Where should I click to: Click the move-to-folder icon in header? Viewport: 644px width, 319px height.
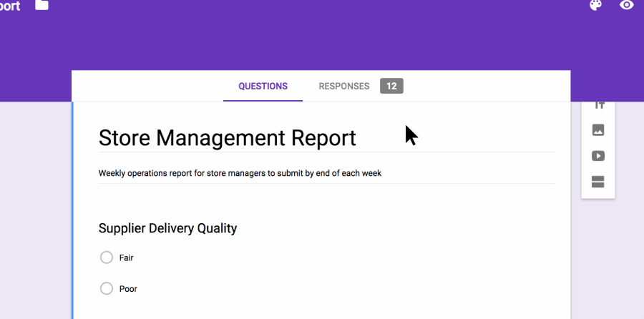pyautogui.click(x=42, y=4)
